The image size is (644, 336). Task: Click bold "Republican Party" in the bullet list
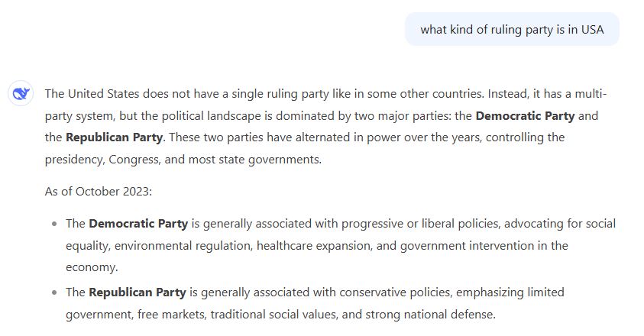(138, 292)
